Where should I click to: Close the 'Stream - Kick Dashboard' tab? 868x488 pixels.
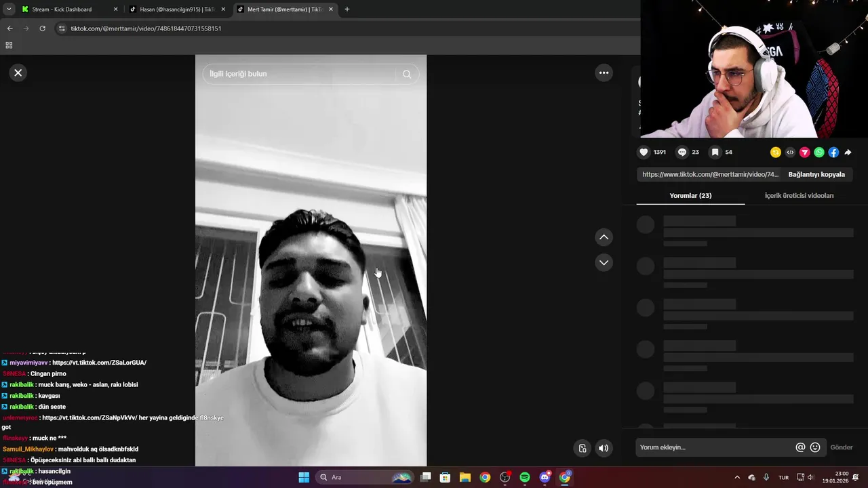(115, 9)
